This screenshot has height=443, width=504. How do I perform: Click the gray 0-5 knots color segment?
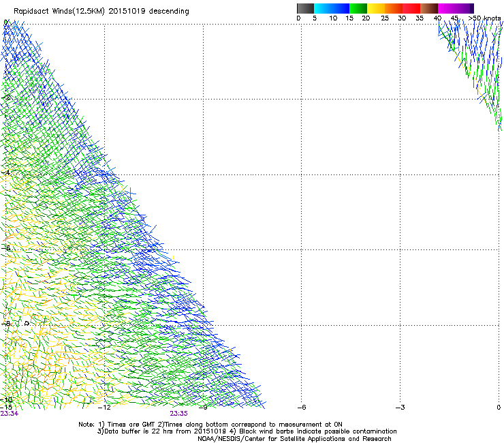pos(305,8)
